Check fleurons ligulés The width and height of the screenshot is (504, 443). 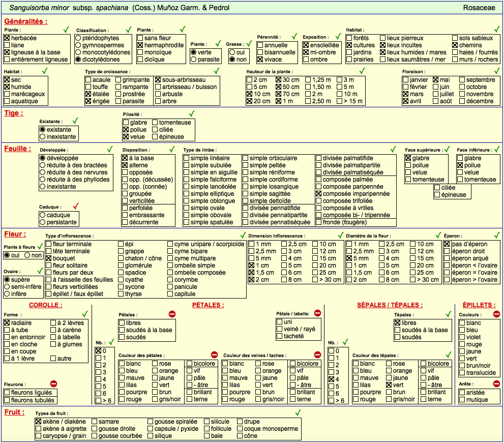[7, 393]
